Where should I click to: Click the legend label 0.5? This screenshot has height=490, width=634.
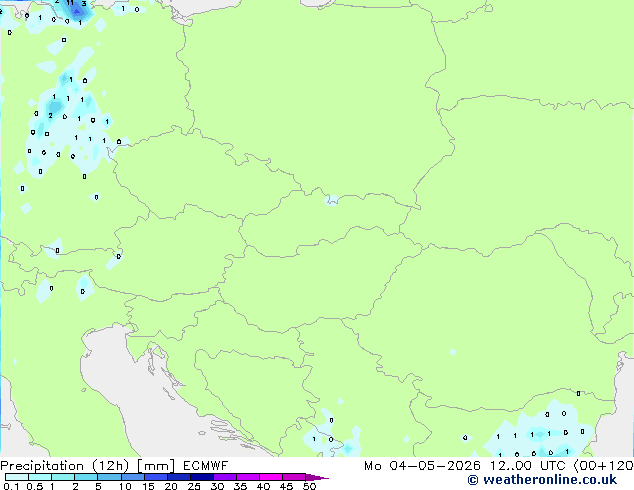[x=35, y=486]
